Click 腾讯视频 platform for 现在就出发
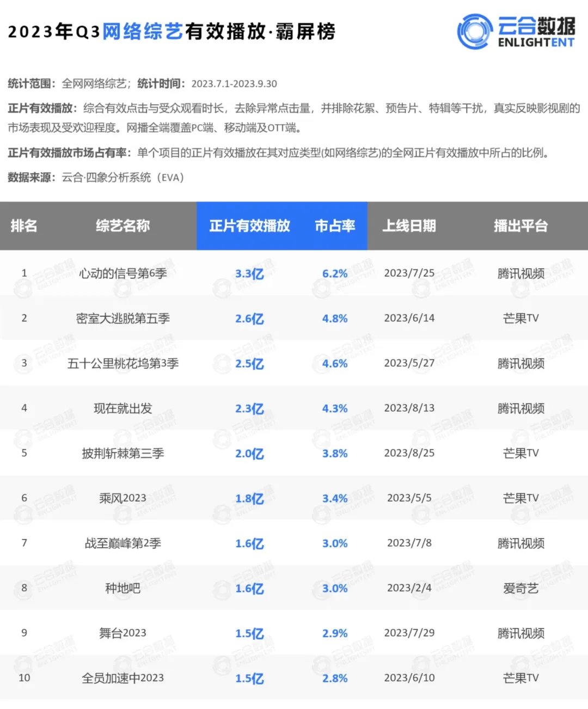This screenshot has width=588, height=709. (520, 408)
